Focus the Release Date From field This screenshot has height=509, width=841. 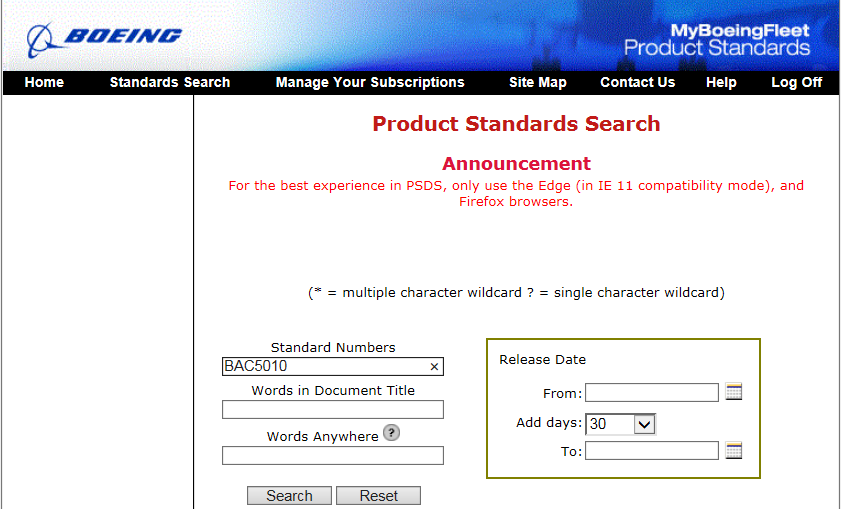652,392
